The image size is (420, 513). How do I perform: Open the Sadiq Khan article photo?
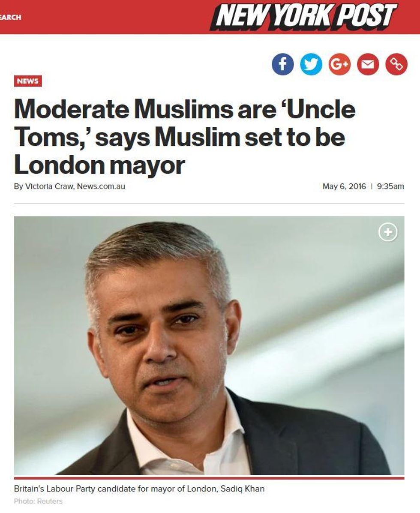(209, 345)
